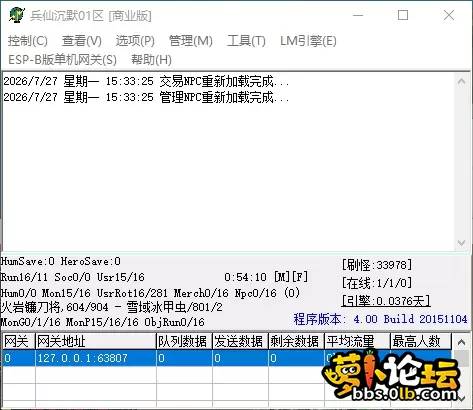Click the application icon in title bar
The image size is (473, 410).
pos(17,15)
